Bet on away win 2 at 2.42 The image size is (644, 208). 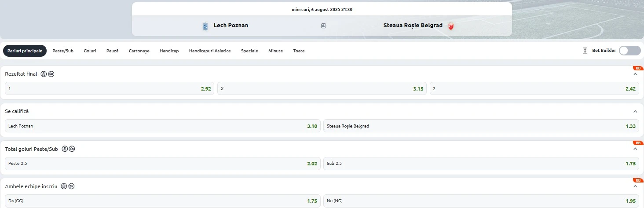coord(534,89)
